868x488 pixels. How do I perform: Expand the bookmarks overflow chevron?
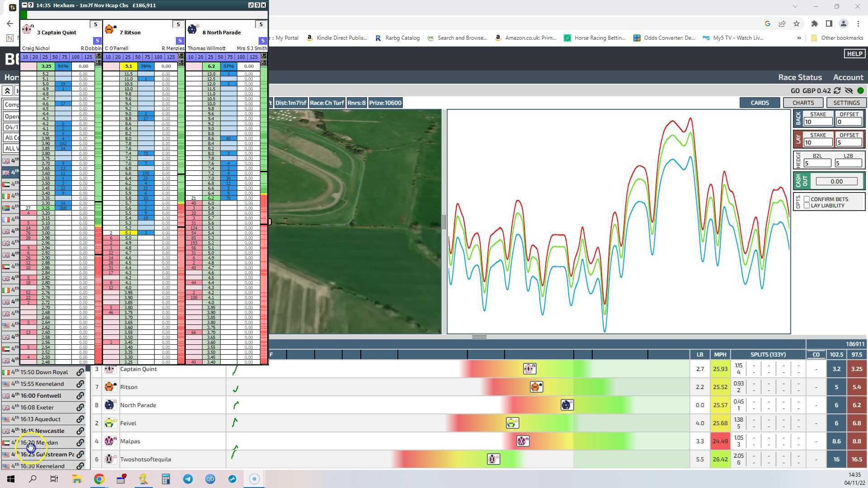pos(799,38)
